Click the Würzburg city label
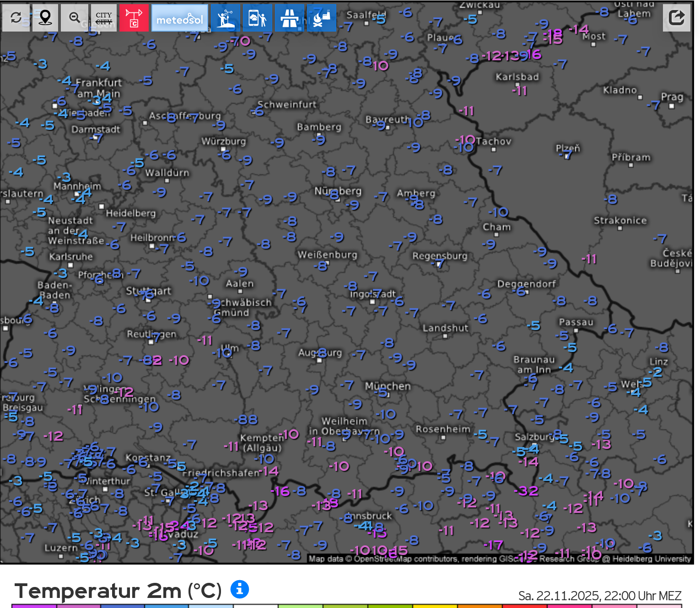 (x=224, y=141)
